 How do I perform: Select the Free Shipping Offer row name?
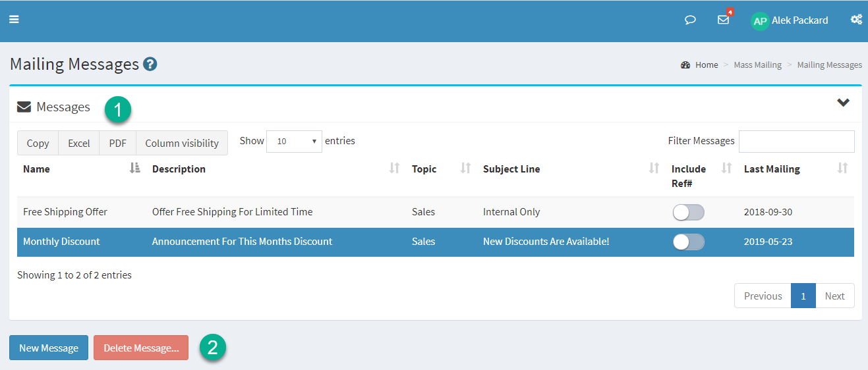65,212
